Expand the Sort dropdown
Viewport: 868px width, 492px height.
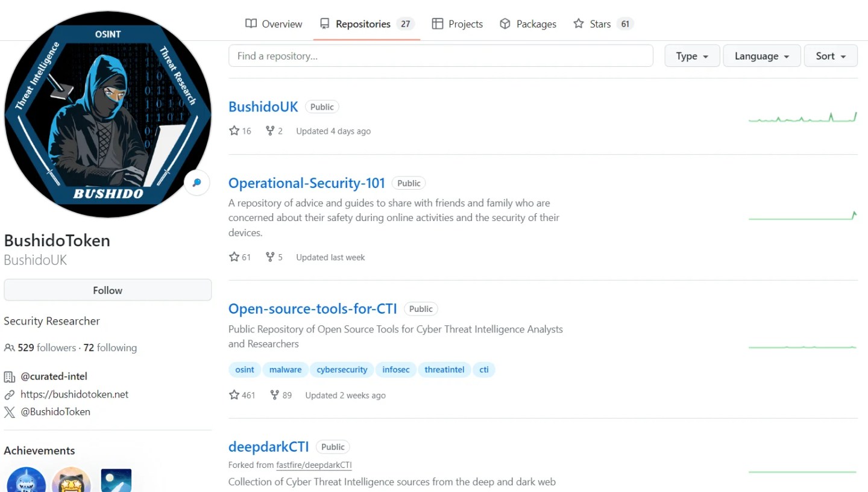[831, 56]
